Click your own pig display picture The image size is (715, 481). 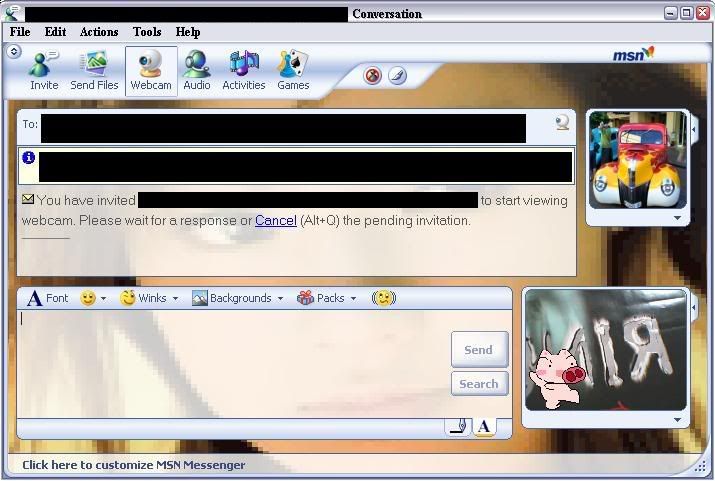click(x=606, y=350)
